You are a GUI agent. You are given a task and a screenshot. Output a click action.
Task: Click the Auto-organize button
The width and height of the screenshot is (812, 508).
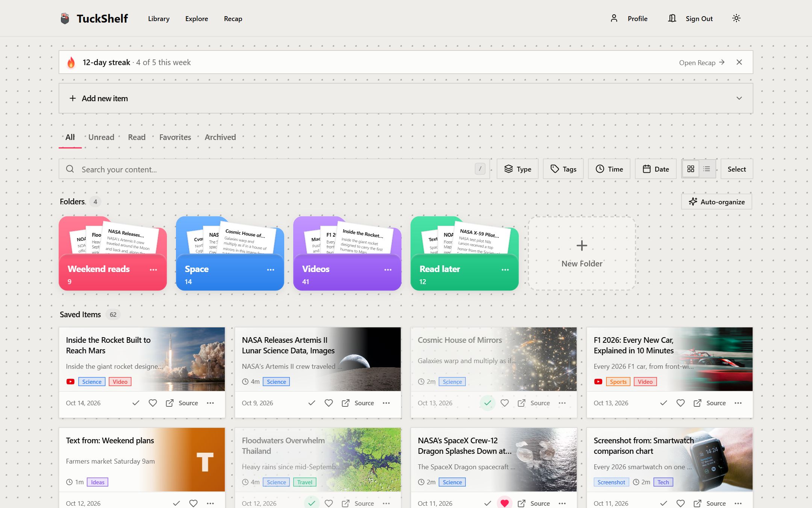point(717,202)
